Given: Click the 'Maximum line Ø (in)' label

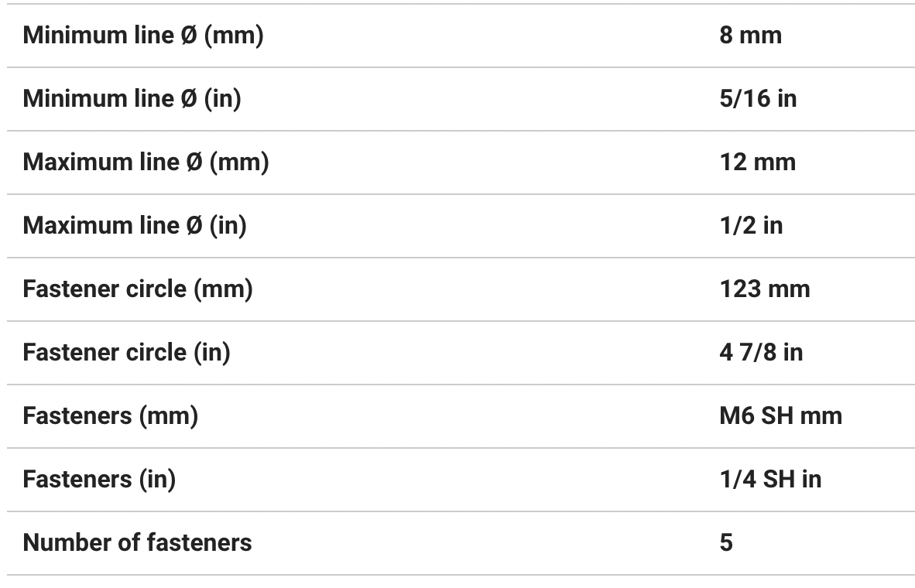Looking at the screenshot, I should tap(134, 226).
